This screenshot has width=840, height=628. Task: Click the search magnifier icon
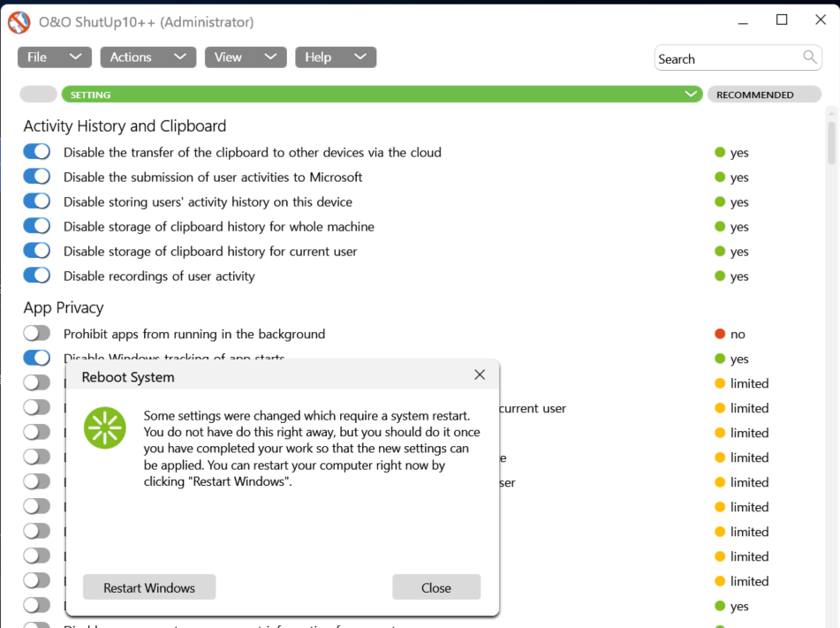coord(809,57)
